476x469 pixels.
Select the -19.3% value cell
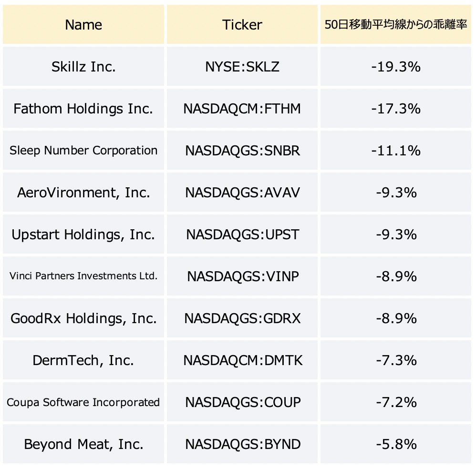point(396,66)
